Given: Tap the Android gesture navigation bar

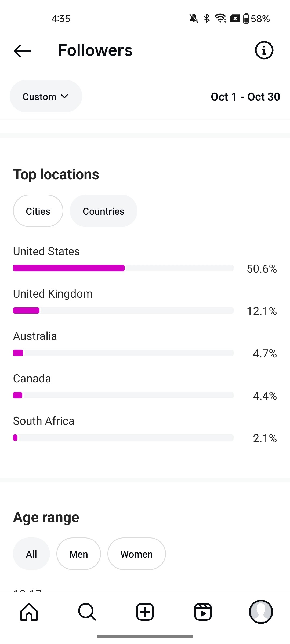Looking at the screenshot, I should 145,637.
